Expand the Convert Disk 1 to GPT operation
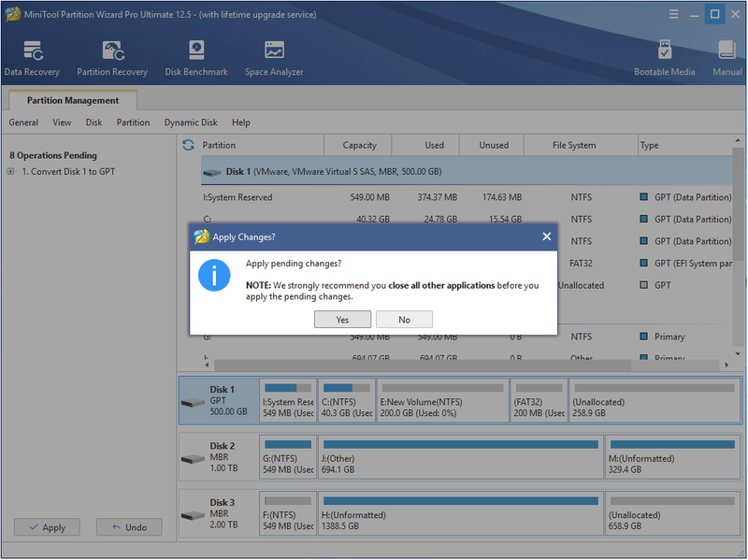 [10, 171]
